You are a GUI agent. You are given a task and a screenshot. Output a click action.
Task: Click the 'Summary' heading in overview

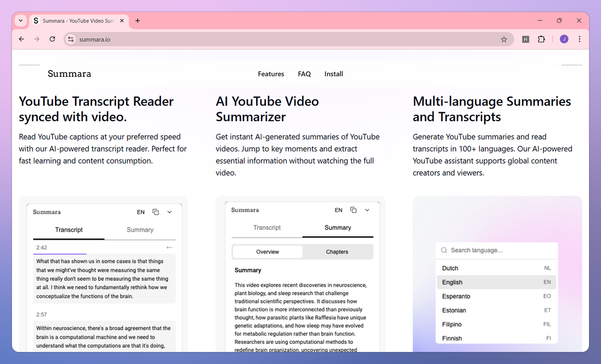(248, 270)
